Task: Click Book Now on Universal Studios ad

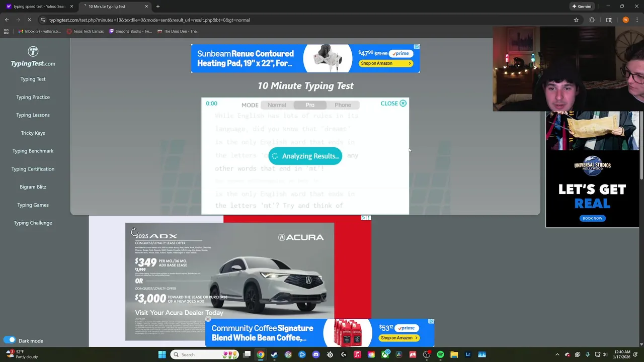Action: click(592, 218)
